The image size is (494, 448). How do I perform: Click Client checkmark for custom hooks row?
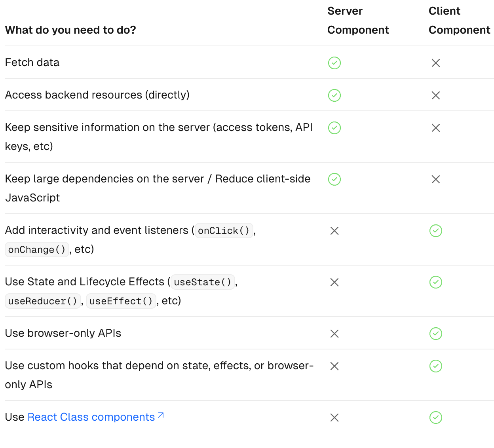(x=436, y=366)
